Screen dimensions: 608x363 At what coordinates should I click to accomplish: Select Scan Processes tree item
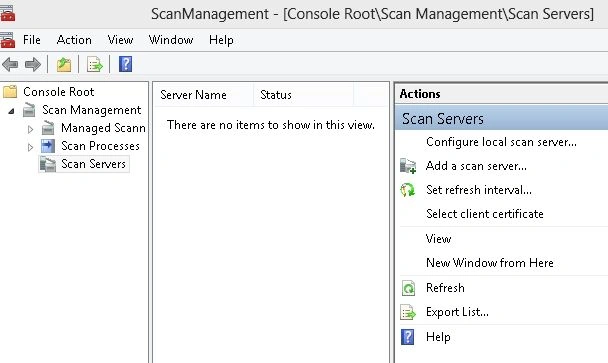pos(100,146)
